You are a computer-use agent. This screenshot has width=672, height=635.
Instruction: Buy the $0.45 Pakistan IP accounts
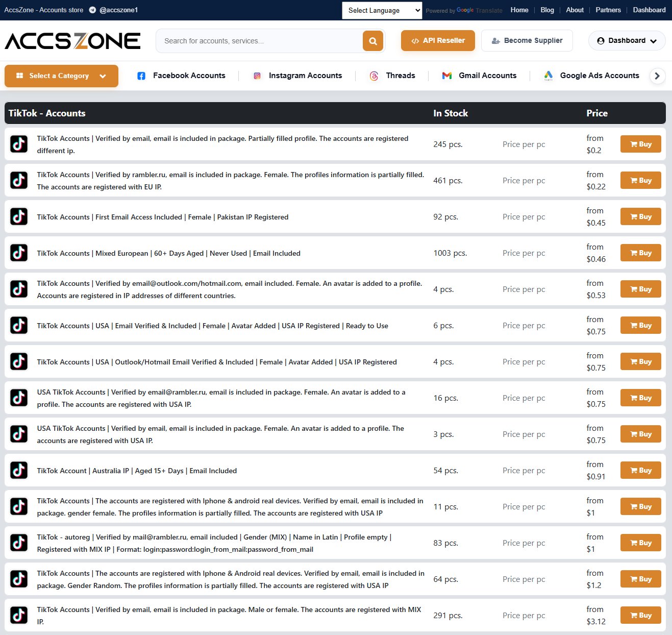coord(641,216)
